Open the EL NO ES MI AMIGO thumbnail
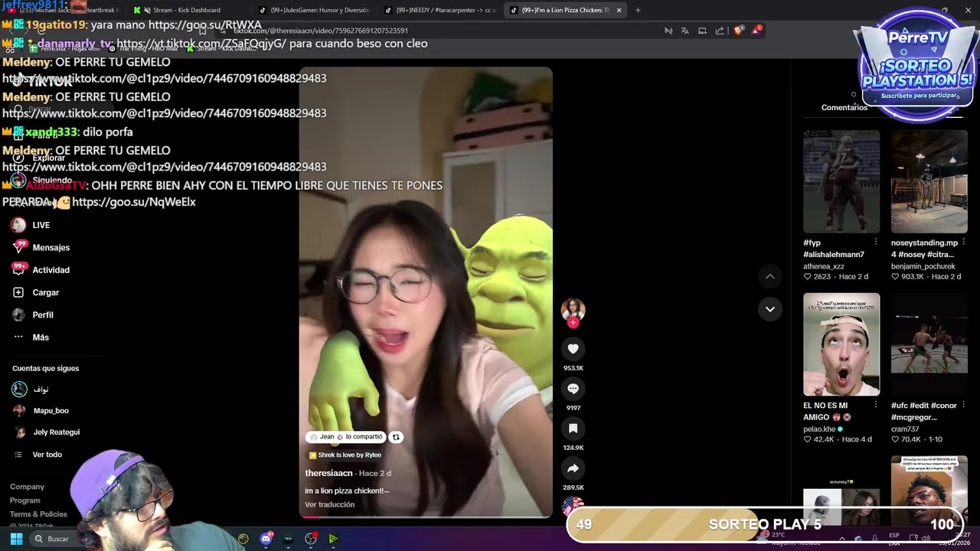Screen dimensions: 980x551 point(841,344)
